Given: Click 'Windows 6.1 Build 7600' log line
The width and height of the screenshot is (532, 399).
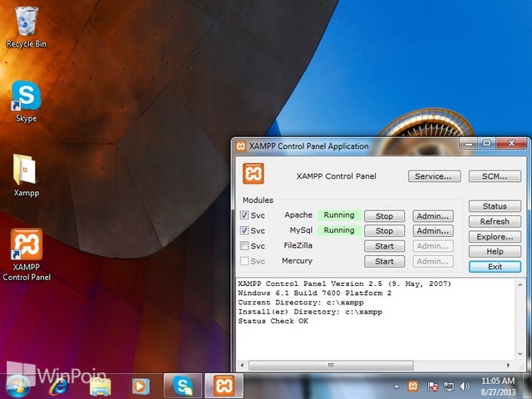Looking at the screenshot, I should [315, 293].
